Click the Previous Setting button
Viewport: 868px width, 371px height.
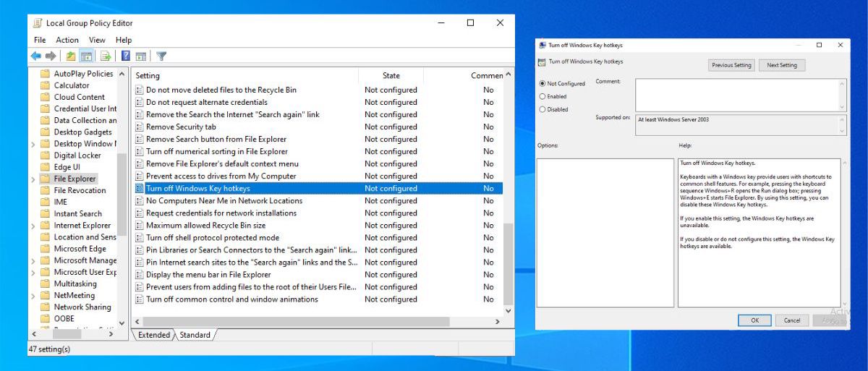732,65
